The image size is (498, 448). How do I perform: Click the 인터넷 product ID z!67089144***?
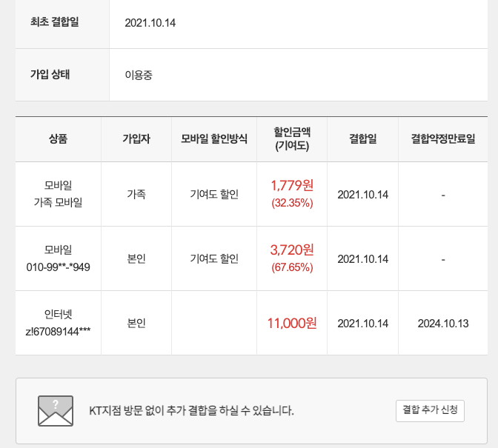[x=58, y=331]
